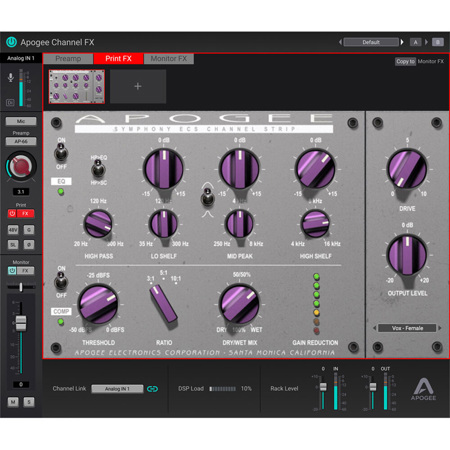450x450 pixels.
Task: Click the fader level value field
Action: pos(21,384)
